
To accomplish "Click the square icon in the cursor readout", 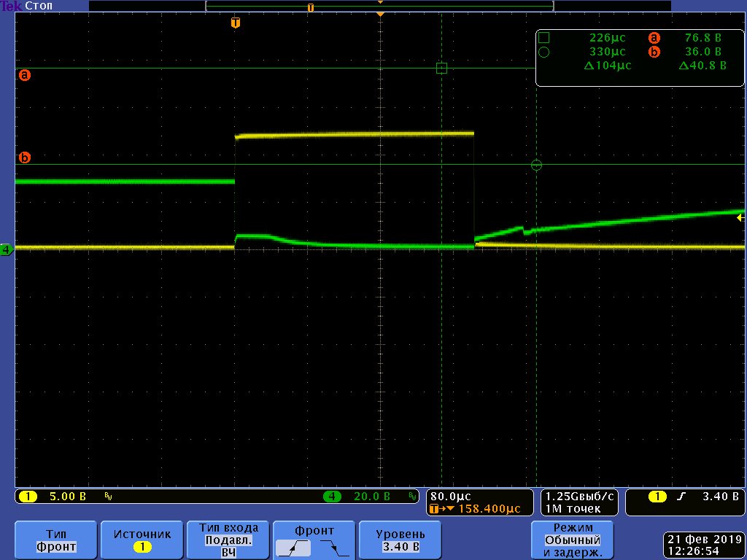I will [x=543, y=38].
